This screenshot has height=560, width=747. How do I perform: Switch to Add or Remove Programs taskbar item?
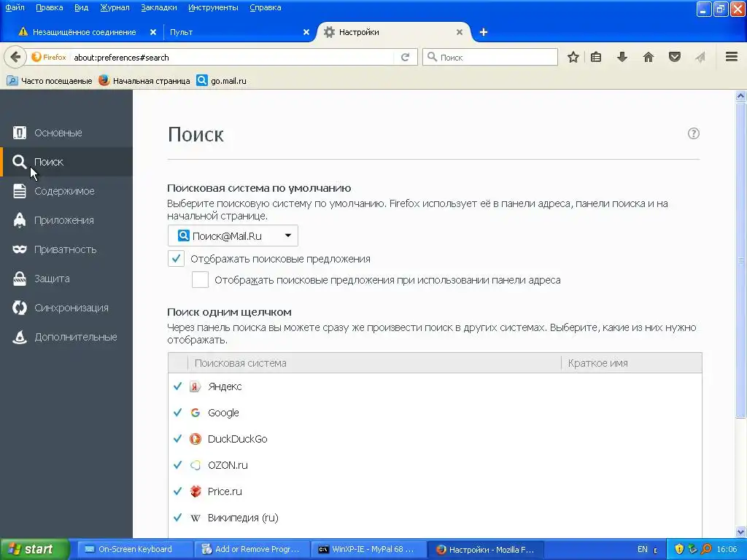coord(252,549)
